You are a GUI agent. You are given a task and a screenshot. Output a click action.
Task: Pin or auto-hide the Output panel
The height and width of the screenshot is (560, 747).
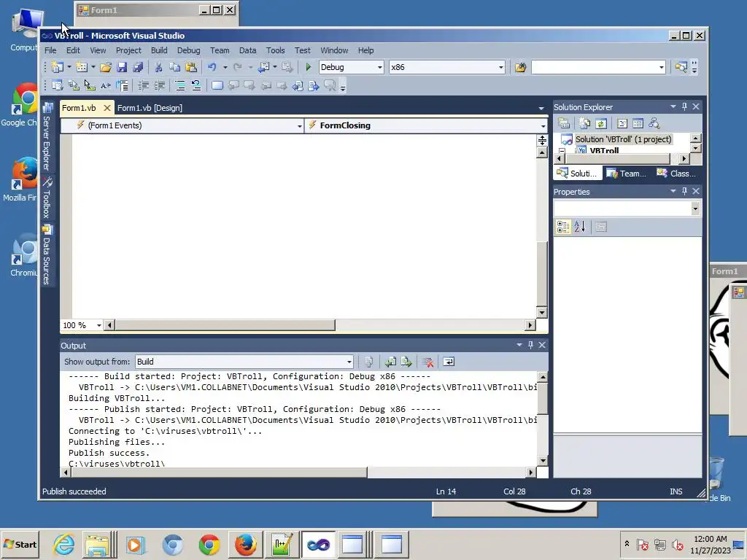(x=531, y=345)
